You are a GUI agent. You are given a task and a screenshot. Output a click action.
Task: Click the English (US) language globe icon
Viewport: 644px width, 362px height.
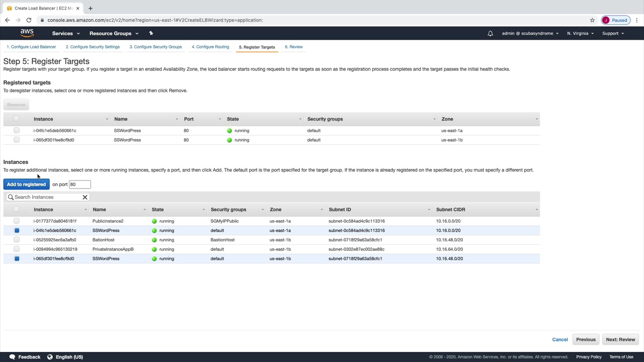click(50, 357)
